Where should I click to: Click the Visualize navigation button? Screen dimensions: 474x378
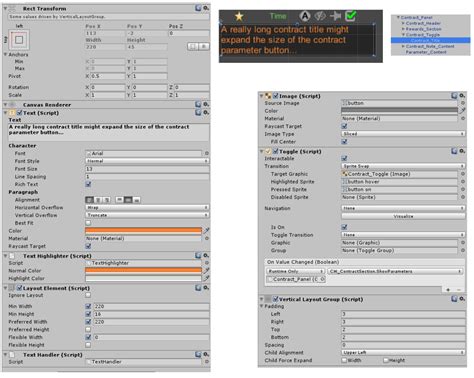[403, 216]
